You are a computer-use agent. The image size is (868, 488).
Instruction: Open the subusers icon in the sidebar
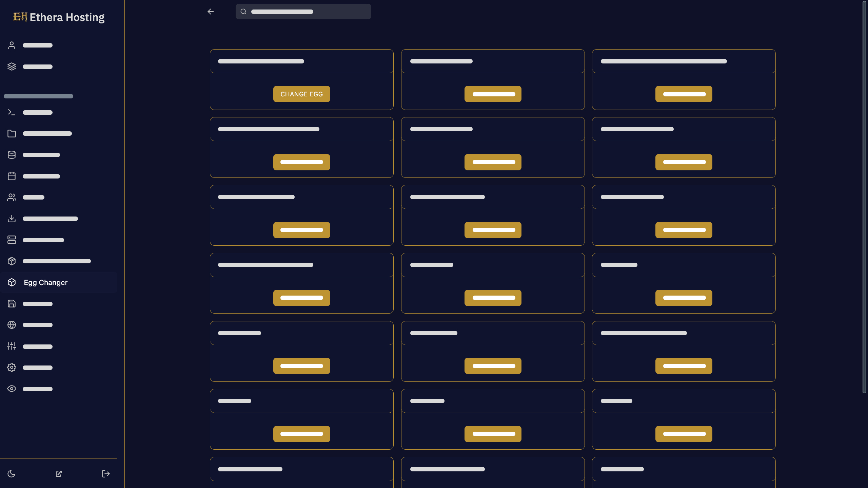(12, 197)
